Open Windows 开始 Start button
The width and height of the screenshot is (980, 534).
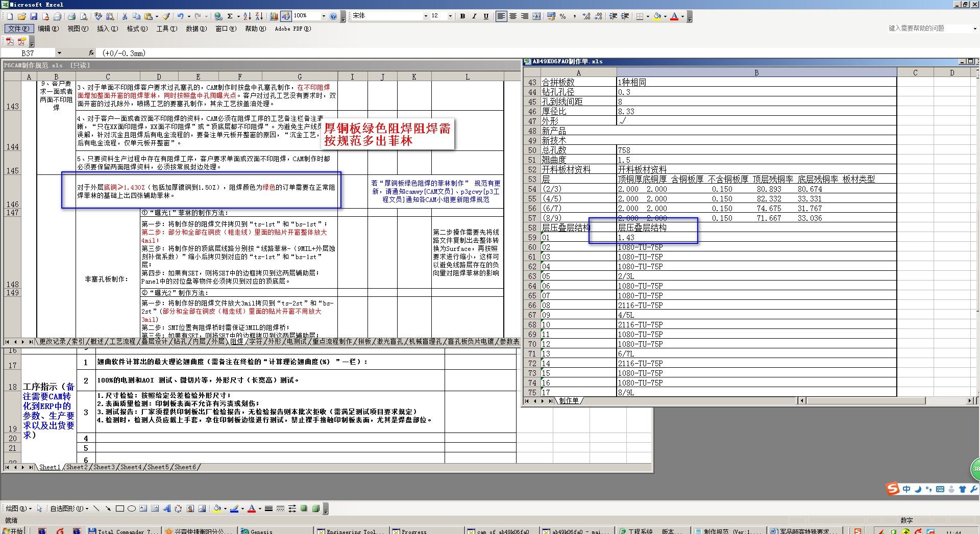point(13,531)
